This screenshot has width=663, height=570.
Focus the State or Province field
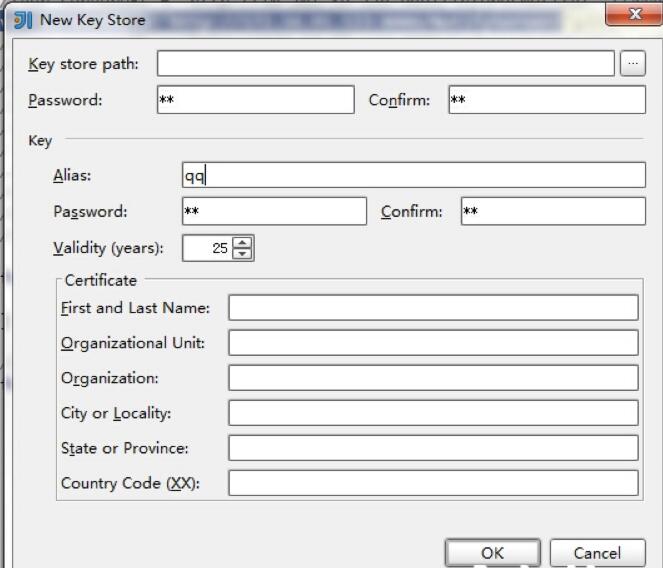[432, 448]
